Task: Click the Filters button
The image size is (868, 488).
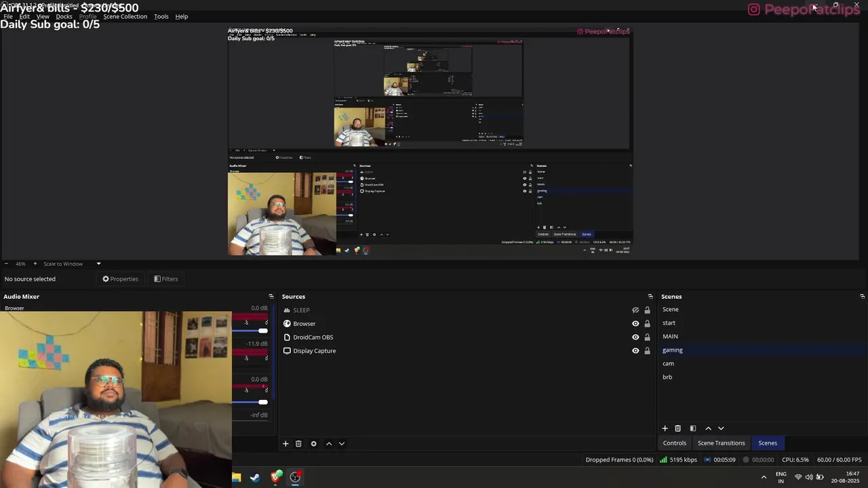Action: (166, 279)
